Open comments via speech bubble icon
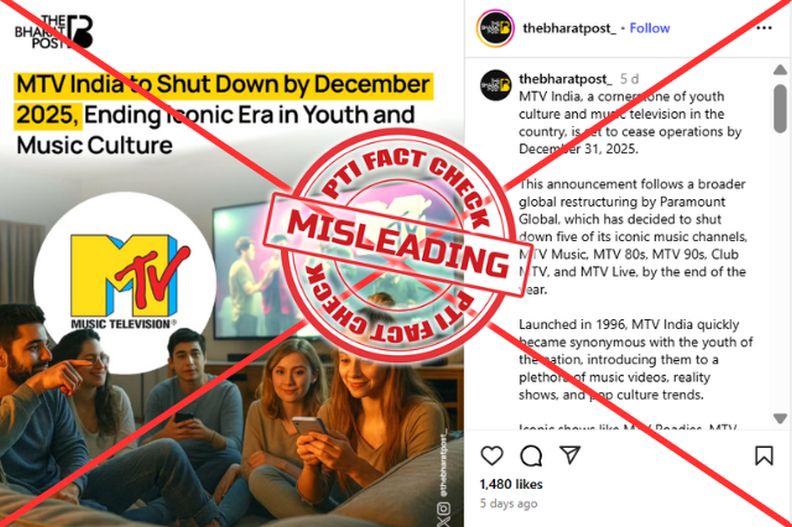This screenshot has width=792, height=527. [x=531, y=456]
